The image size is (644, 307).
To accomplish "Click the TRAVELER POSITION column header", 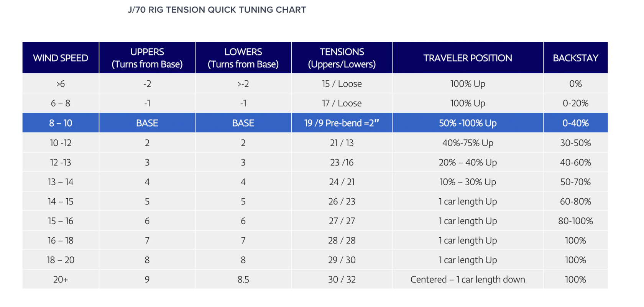I will (x=468, y=58).
